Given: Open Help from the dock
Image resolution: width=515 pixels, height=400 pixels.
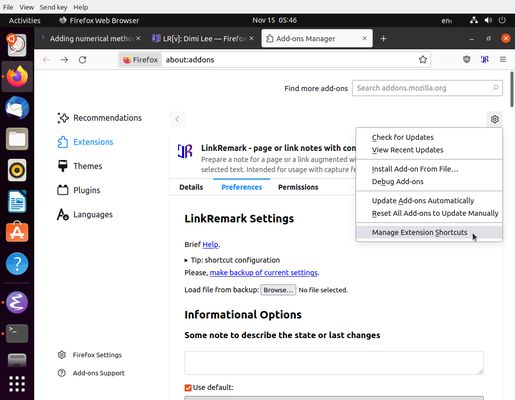Looking at the screenshot, I should tap(17, 264).
